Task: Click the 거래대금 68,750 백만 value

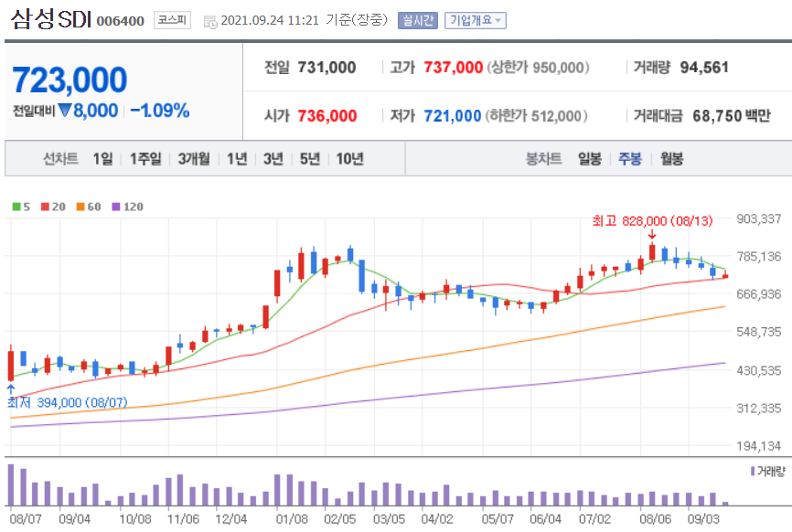Action: [732, 115]
